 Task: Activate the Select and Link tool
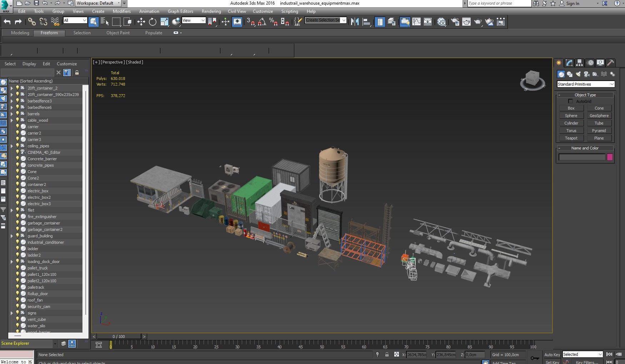point(32,22)
